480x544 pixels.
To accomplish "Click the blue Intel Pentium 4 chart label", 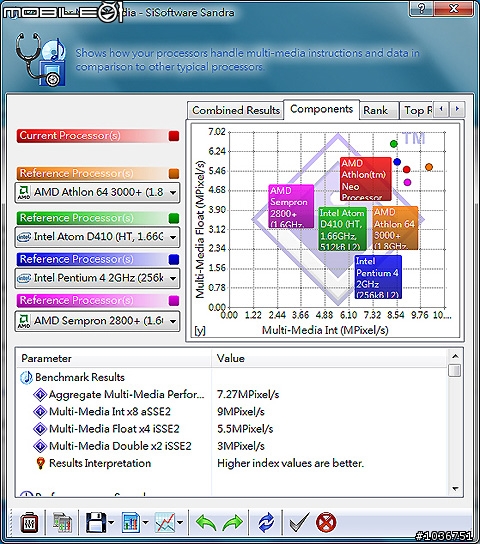I will pos(378,277).
